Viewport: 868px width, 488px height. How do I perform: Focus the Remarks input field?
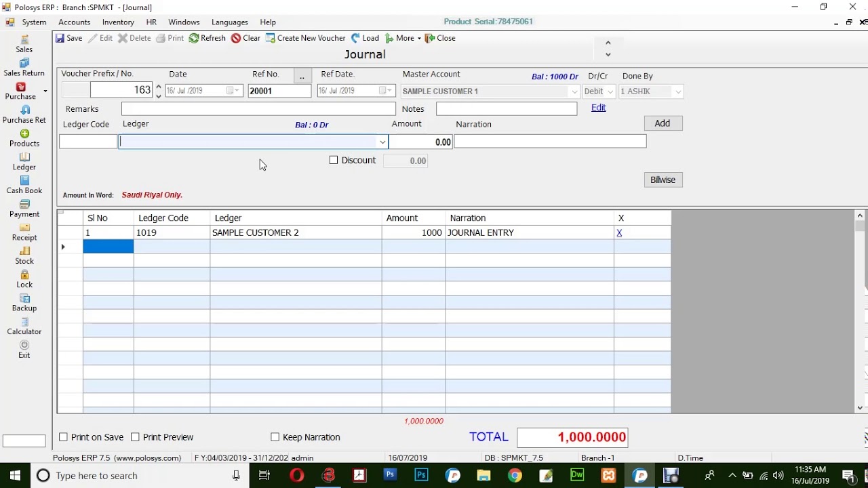point(258,108)
